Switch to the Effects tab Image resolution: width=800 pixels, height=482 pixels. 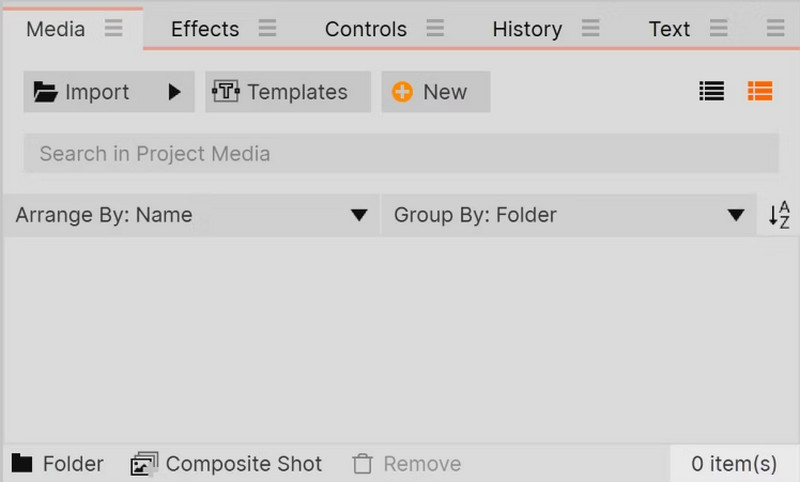click(205, 29)
